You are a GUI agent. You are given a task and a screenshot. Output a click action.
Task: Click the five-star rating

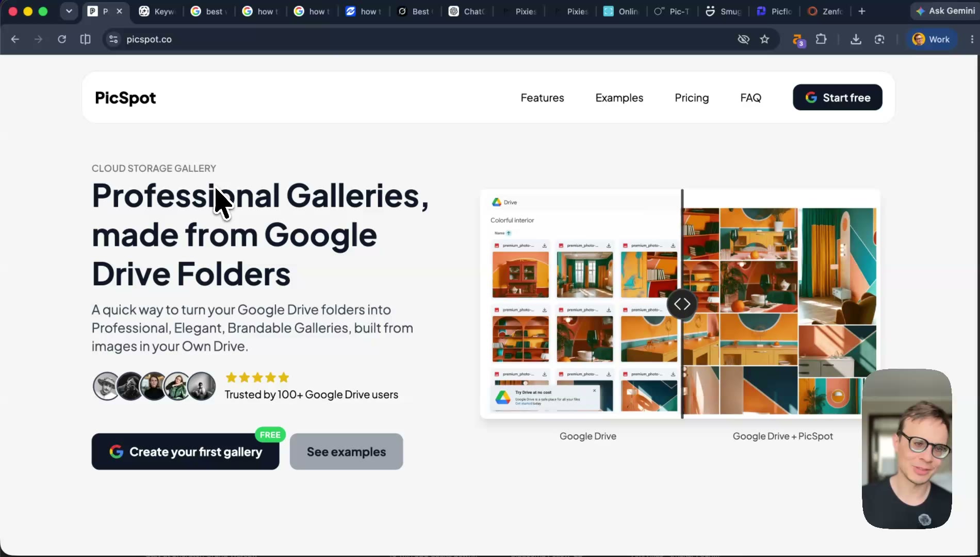coord(257,378)
